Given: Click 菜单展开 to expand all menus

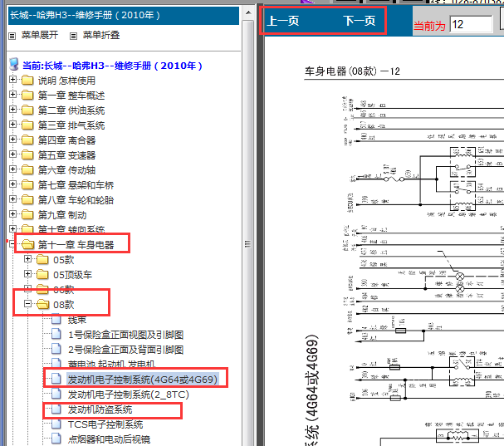Looking at the screenshot, I should pos(40,35).
